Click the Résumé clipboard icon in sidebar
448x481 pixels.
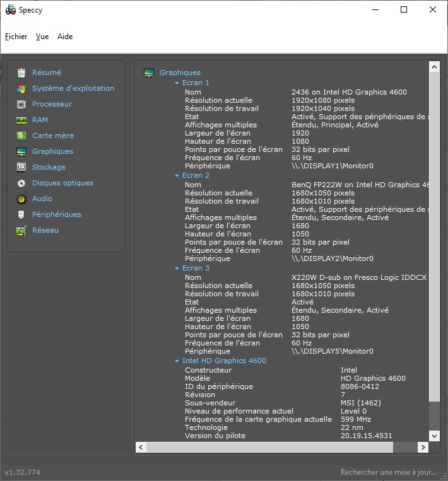pyautogui.click(x=21, y=73)
